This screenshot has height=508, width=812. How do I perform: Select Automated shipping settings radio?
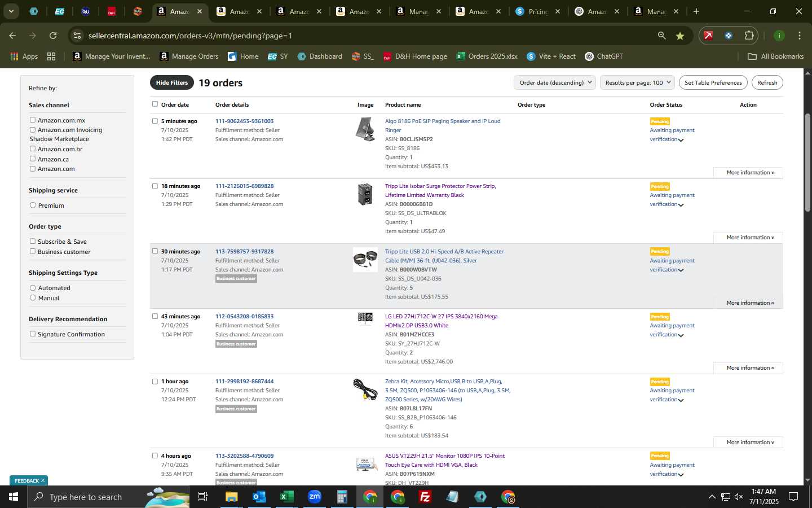tap(33, 288)
